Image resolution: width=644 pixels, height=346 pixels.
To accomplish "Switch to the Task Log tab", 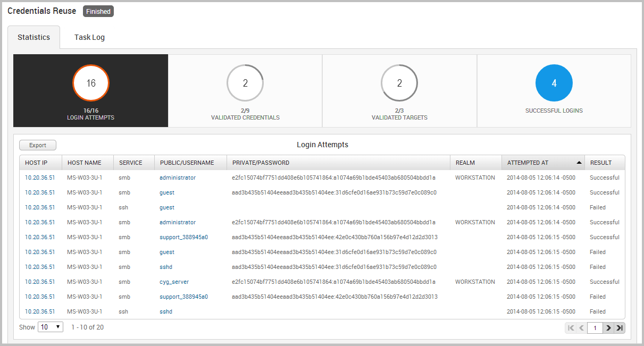I will 89,37.
